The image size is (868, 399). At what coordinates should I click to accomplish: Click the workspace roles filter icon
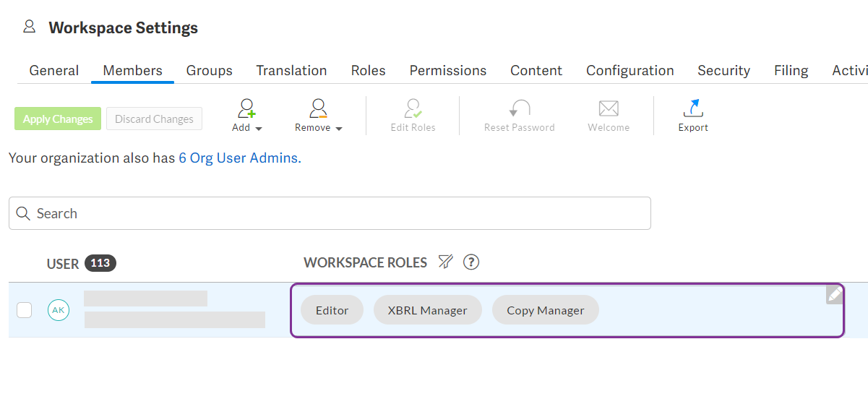(446, 262)
